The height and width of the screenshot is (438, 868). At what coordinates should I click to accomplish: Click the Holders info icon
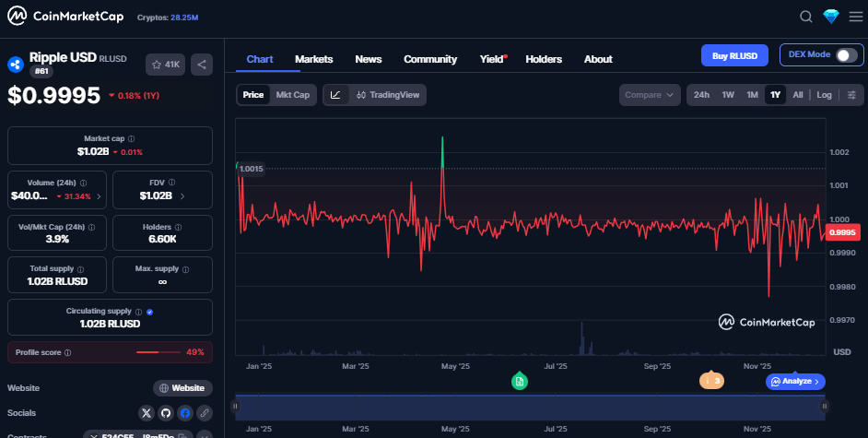[178, 227]
